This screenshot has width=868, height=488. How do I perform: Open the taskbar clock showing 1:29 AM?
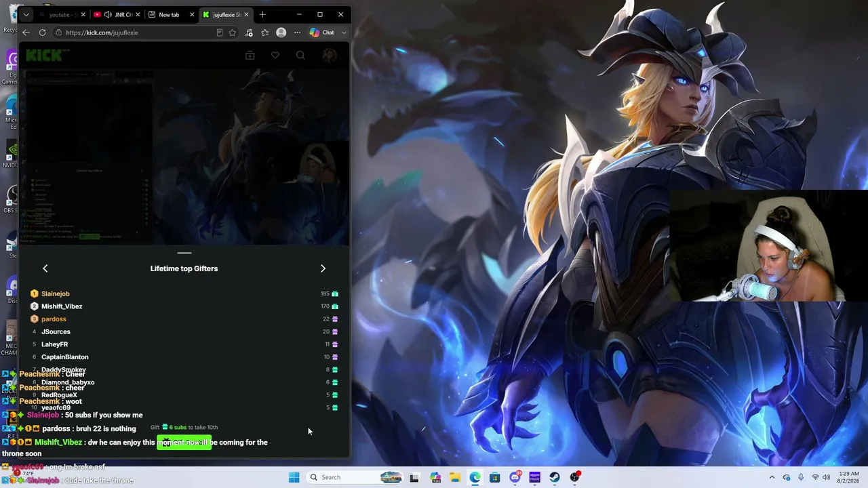[x=849, y=477]
